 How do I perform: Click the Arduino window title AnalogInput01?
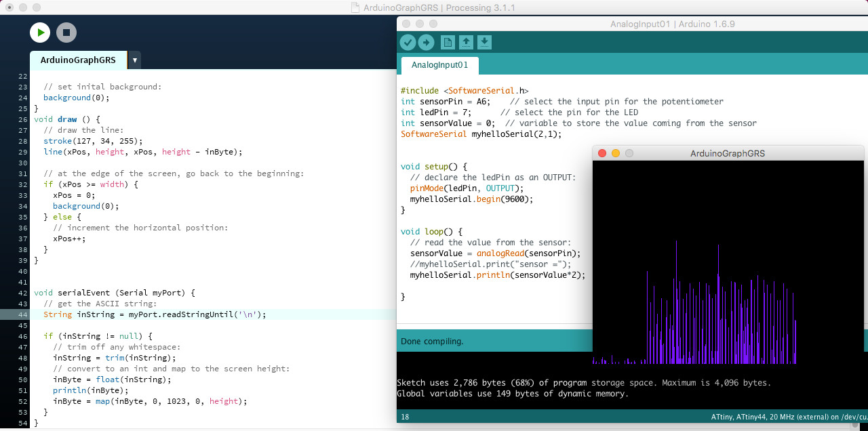pos(673,24)
